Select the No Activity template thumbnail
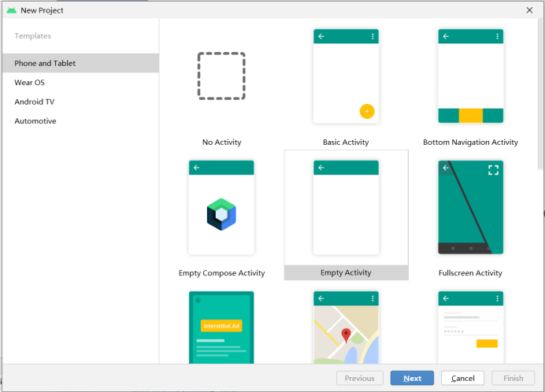Viewport: 545px width, 392px height. coord(221,76)
